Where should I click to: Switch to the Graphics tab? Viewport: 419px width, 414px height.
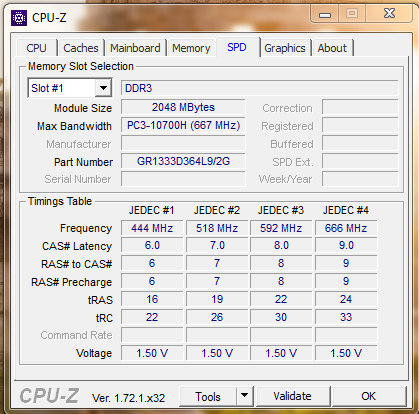click(285, 48)
